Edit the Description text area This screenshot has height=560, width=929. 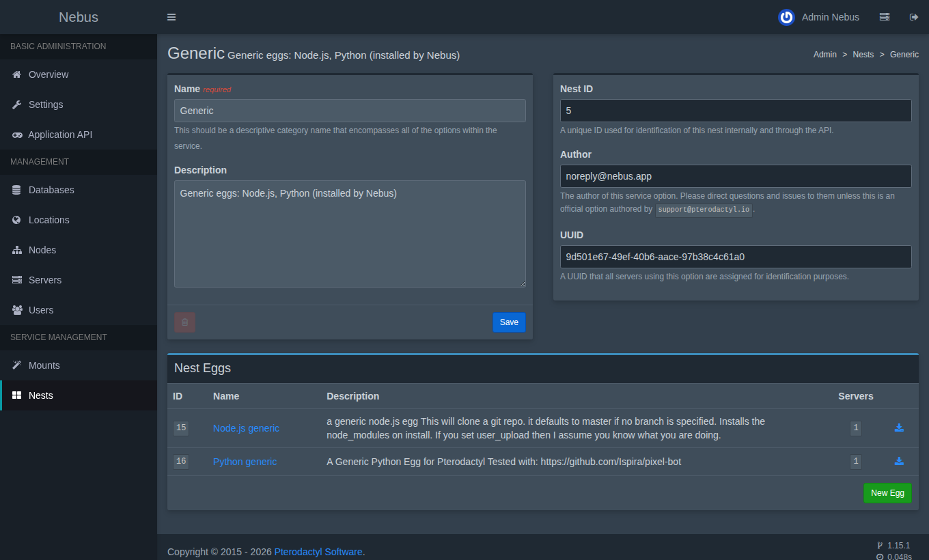(x=350, y=234)
